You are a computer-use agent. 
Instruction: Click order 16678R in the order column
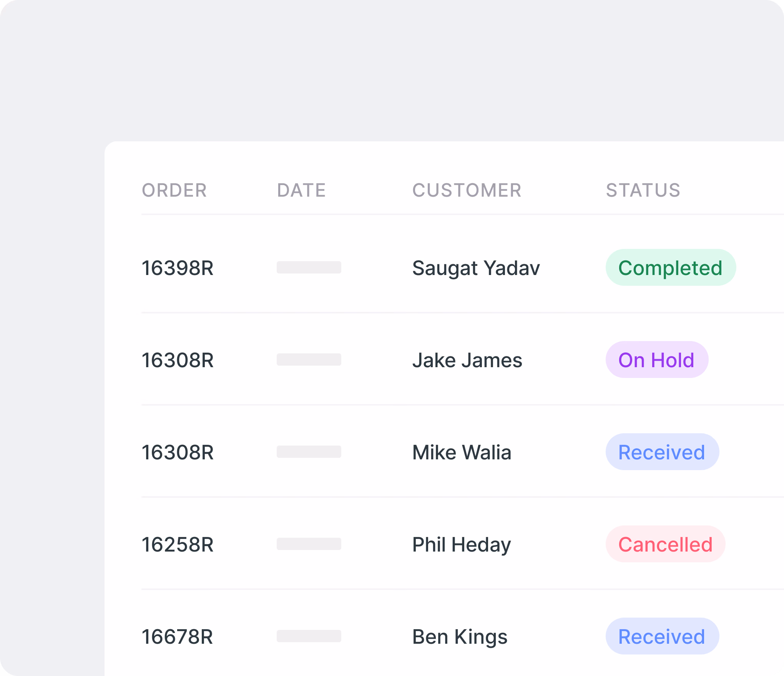[x=178, y=636]
